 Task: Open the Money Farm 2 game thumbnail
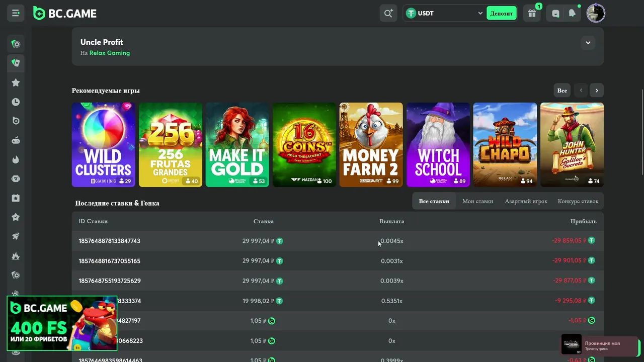(x=371, y=145)
